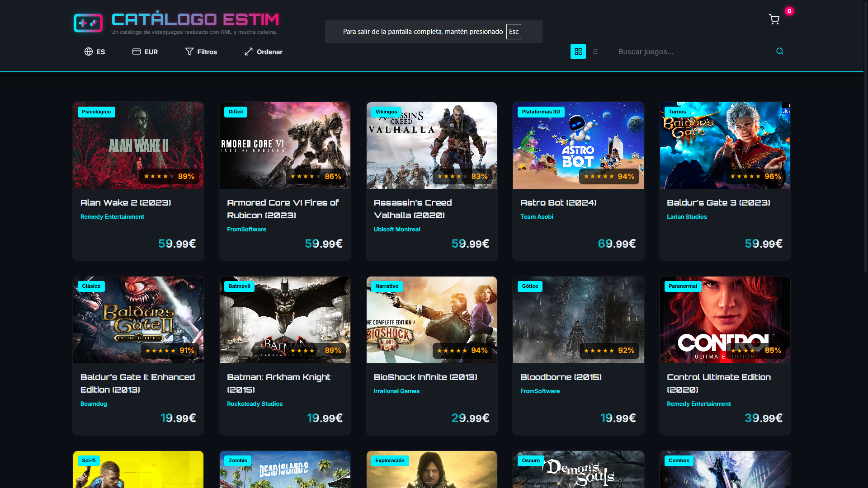Viewport: 868px width, 488px height.
Task: Click the Turnos tag badge
Action: [677, 112]
